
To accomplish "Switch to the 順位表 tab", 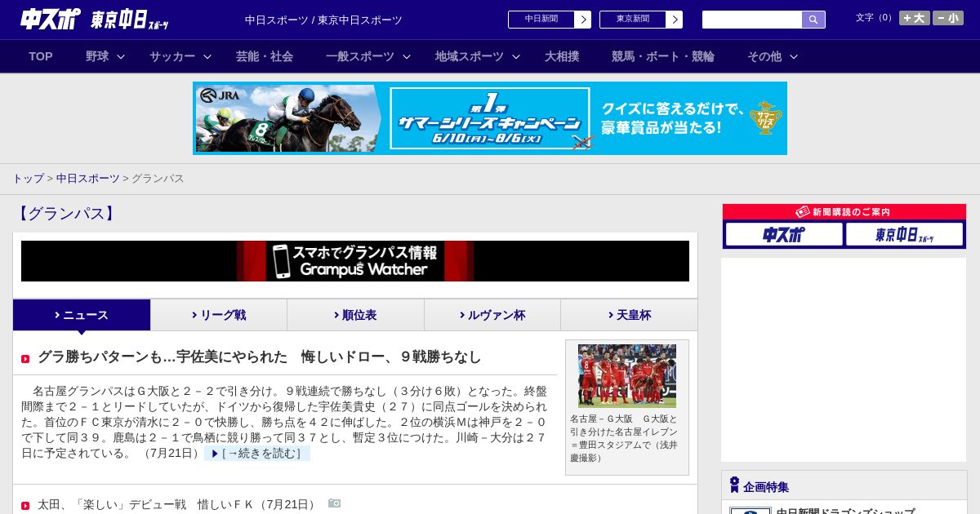I will (355, 315).
